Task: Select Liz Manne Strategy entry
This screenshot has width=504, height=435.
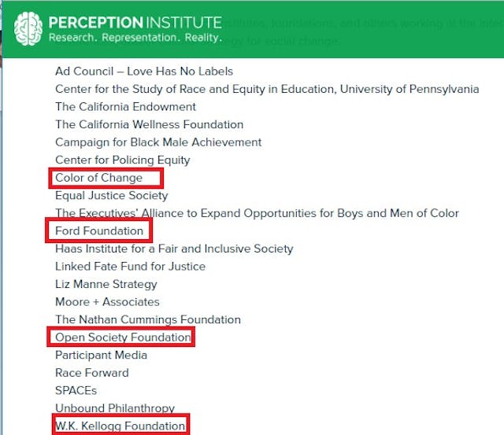Action: [x=106, y=284]
